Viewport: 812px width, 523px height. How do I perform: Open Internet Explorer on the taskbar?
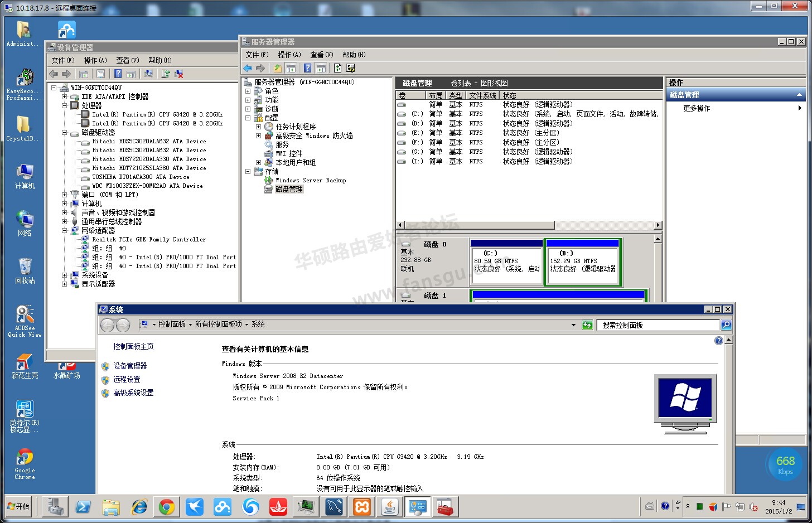point(139,507)
